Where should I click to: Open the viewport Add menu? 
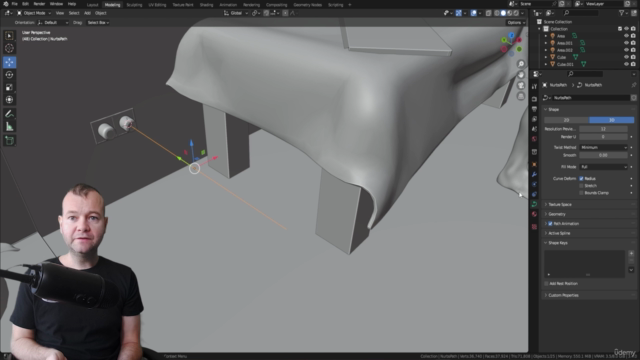click(87, 13)
